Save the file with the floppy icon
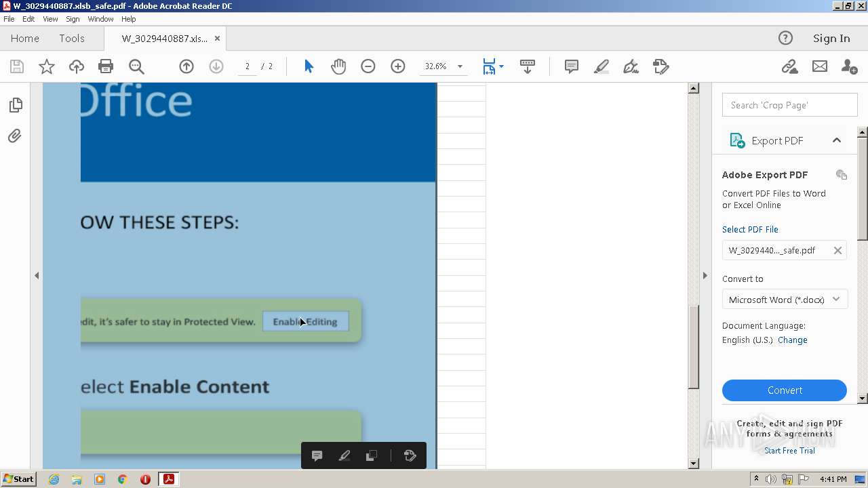 click(17, 66)
